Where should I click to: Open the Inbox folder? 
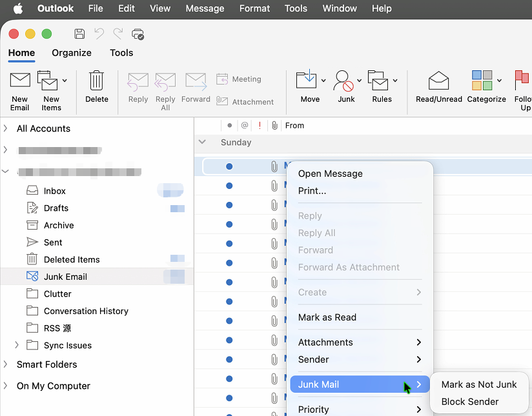(x=55, y=191)
